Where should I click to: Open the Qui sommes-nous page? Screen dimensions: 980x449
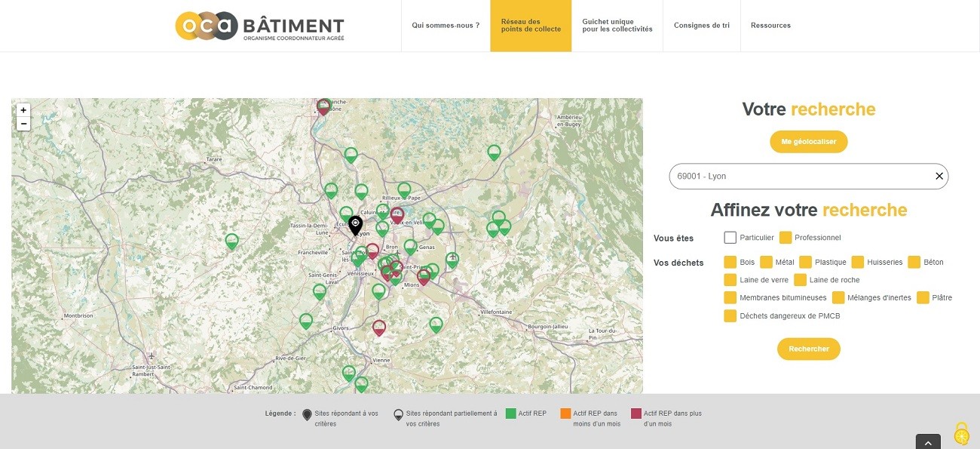(x=445, y=25)
